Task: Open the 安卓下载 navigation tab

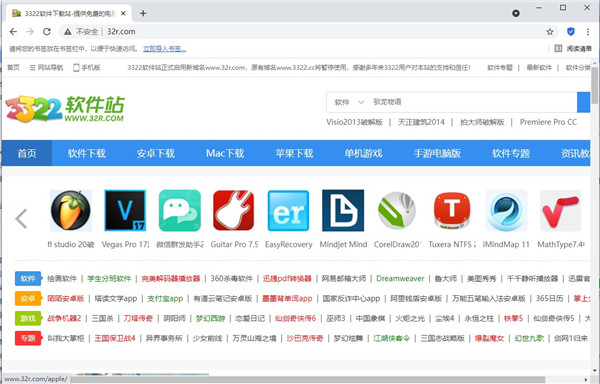Action: pos(156,153)
